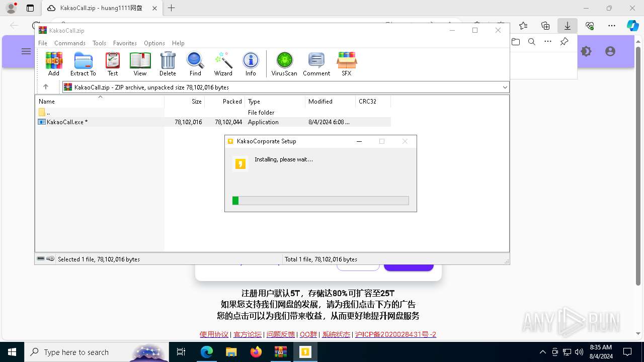Open Edge favorites star icon

coord(523,26)
